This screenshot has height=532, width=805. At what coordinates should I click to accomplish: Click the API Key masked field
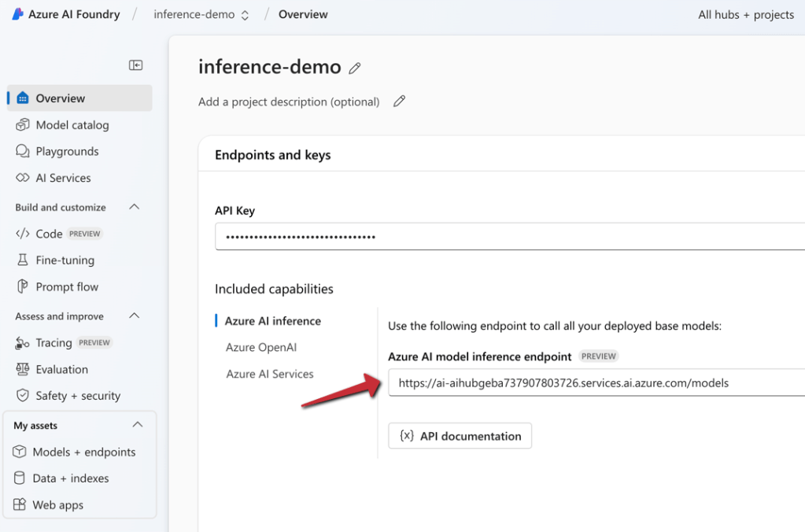510,236
